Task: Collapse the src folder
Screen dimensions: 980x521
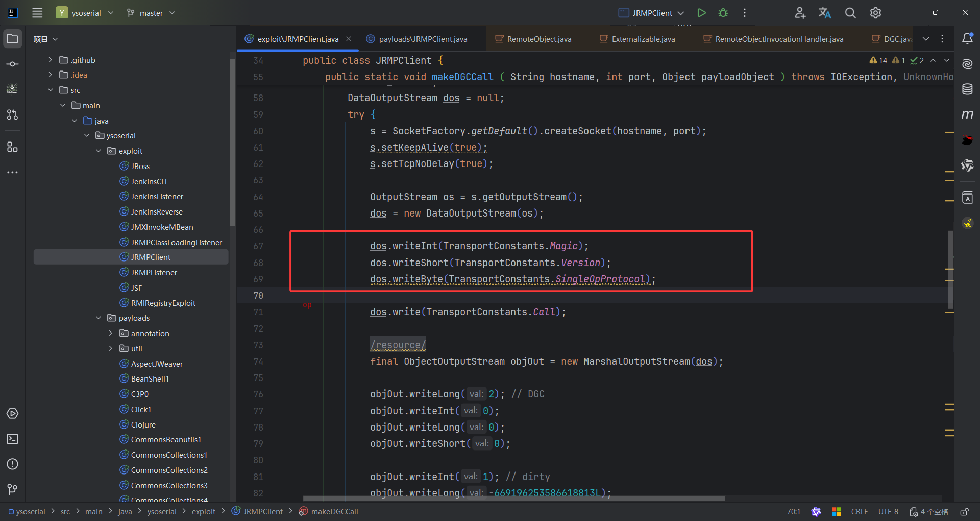Action: [x=50, y=90]
